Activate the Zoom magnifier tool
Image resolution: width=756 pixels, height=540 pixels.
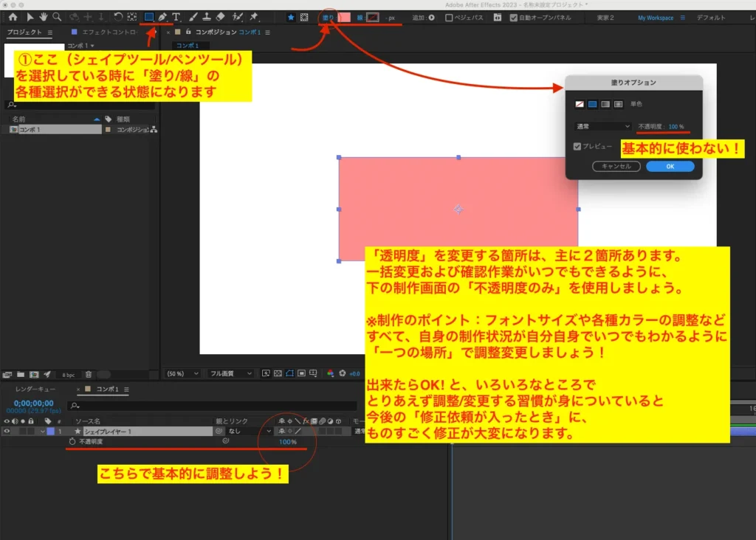click(57, 17)
